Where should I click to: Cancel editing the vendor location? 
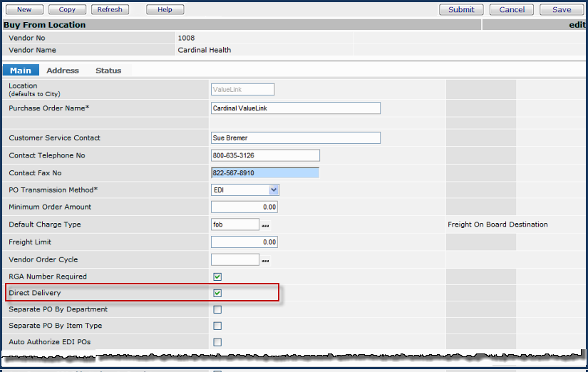pos(512,10)
